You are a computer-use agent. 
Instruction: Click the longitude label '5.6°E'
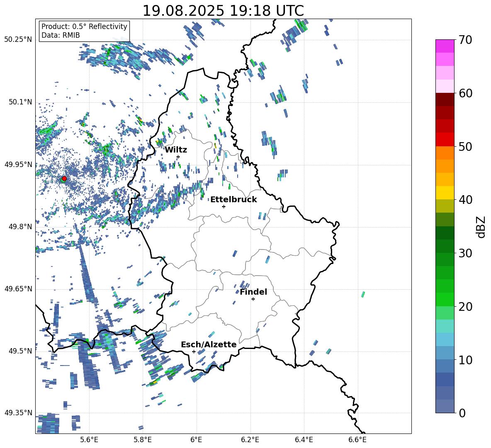89,440
